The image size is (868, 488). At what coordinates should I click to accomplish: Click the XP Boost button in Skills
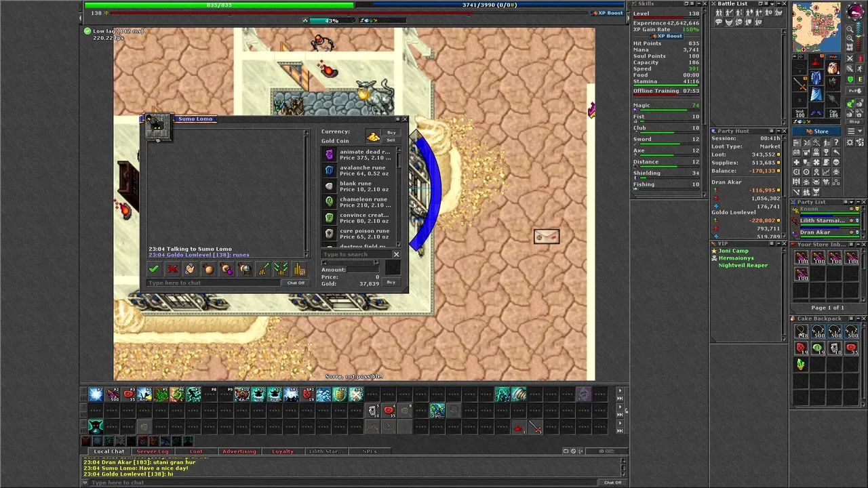click(667, 36)
